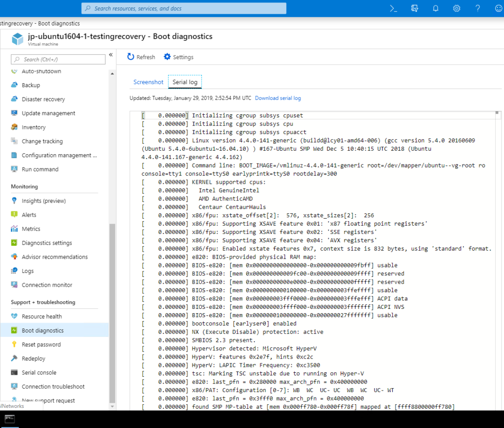Open the help question mark menu

(x=477, y=8)
